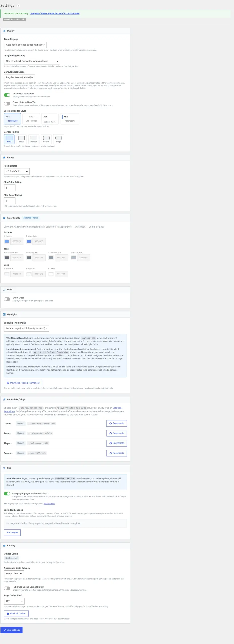Click the cloud icon beside Caching heading
Image resolution: width=234 pixels, height=644 pixels.
[4, 546]
